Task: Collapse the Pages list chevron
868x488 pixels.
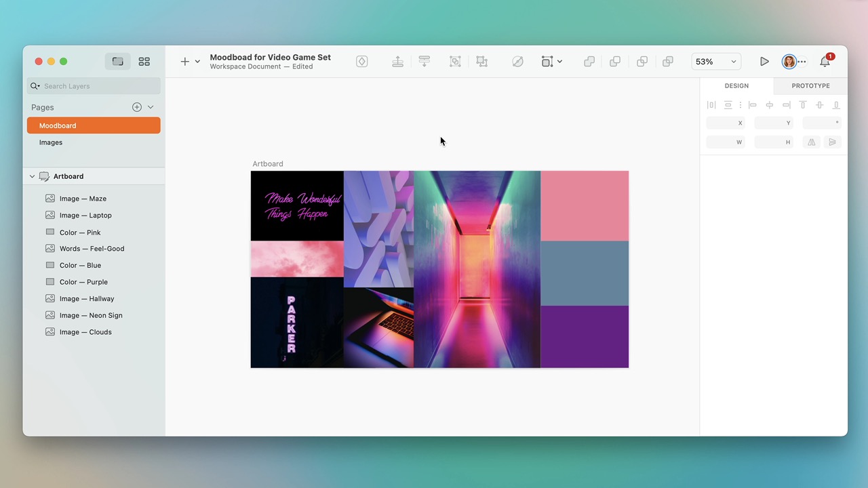Action: click(x=151, y=107)
